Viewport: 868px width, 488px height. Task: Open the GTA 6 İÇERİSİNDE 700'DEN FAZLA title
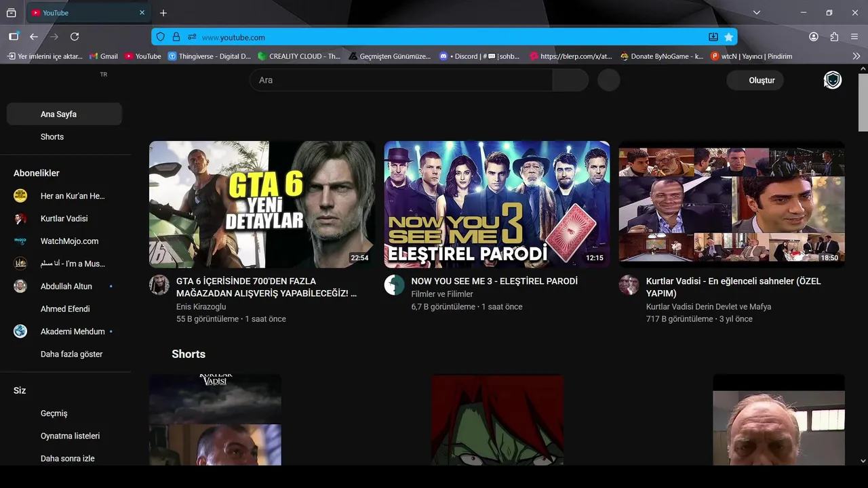[267, 287]
